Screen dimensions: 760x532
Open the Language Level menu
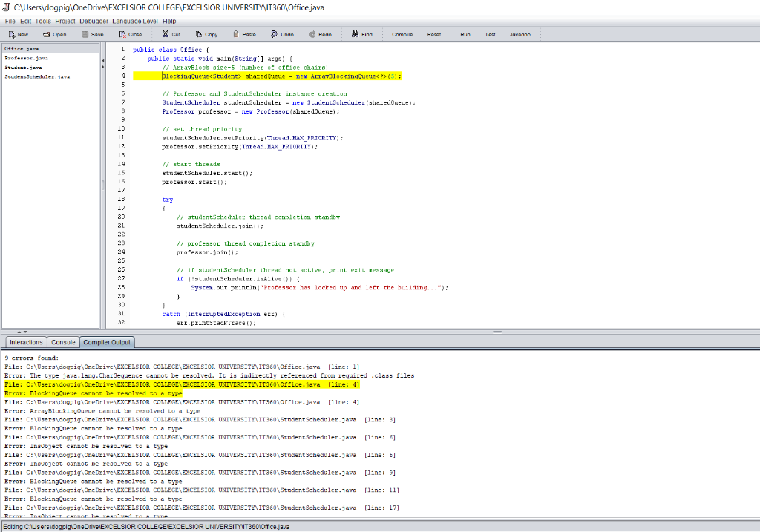click(x=134, y=21)
